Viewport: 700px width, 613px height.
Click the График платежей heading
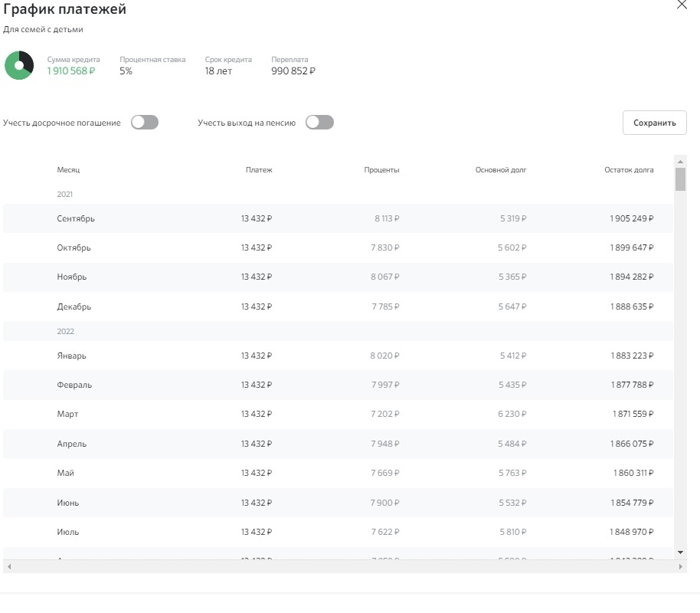coord(65,9)
